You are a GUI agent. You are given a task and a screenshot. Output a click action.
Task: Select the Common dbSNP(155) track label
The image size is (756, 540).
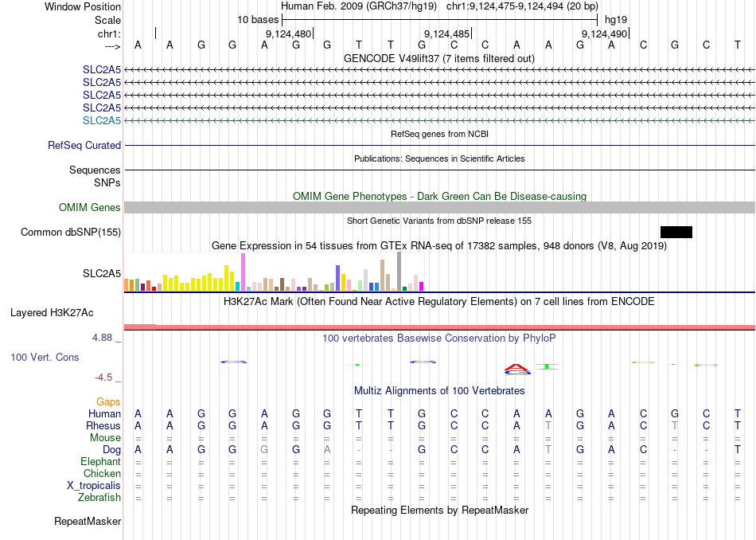coord(71,232)
